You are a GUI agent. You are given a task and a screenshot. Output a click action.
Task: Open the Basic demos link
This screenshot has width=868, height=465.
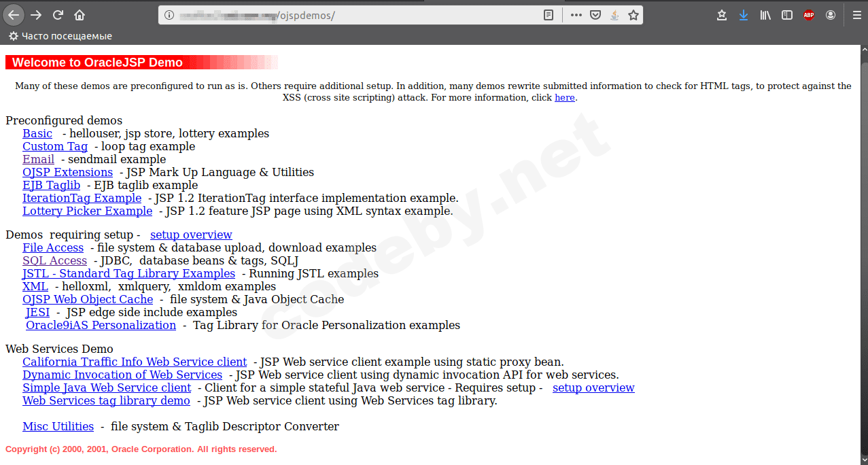click(37, 134)
